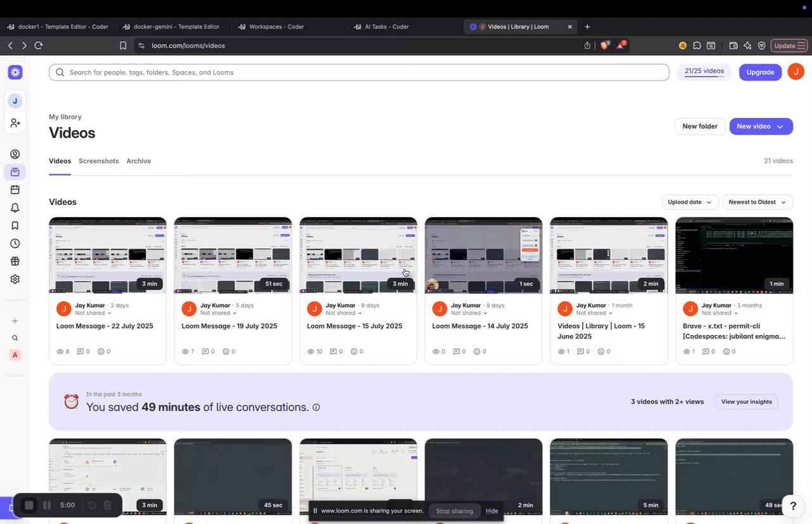Pause the Loom recording
Image resolution: width=812 pixels, height=524 pixels.
[x=47, y=505]
